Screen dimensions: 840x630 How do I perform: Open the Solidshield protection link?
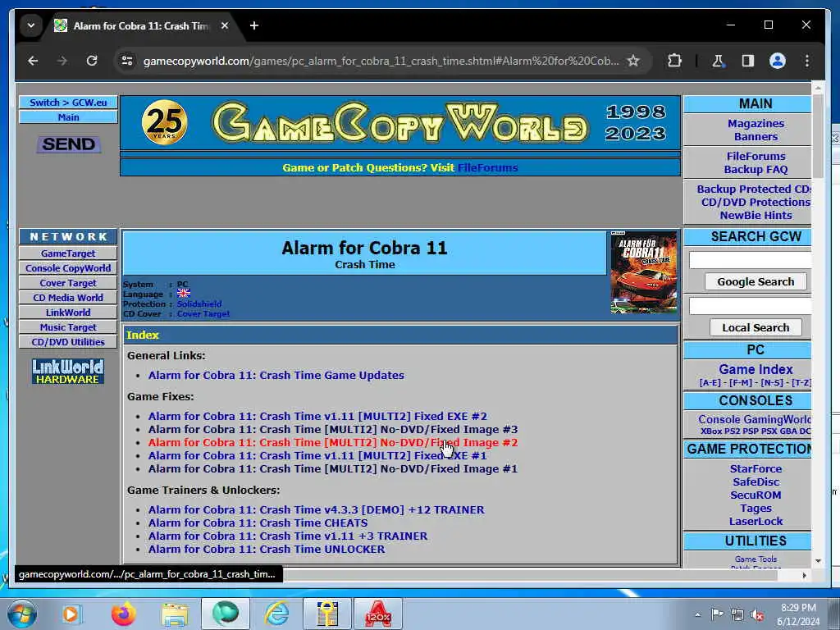(x=199, y=304)
